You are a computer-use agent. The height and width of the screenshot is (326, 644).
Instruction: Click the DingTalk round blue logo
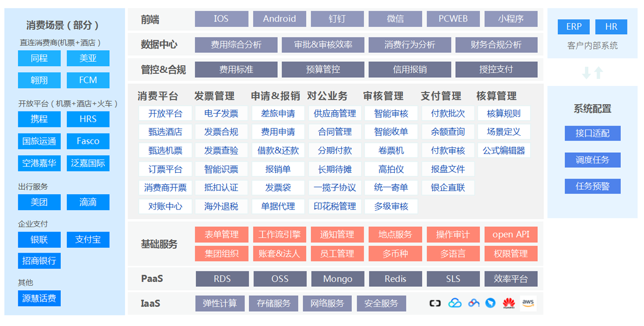click(490, 303)
